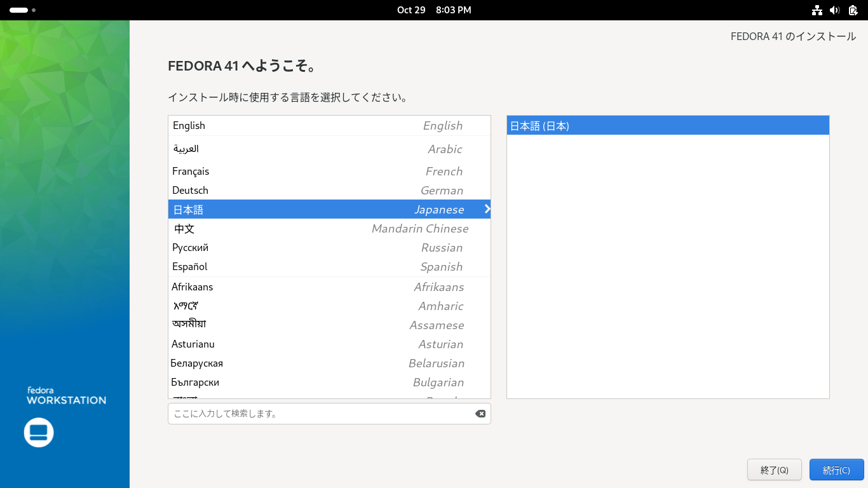Choose Asturianu from the language list

[x=329, y=344]
